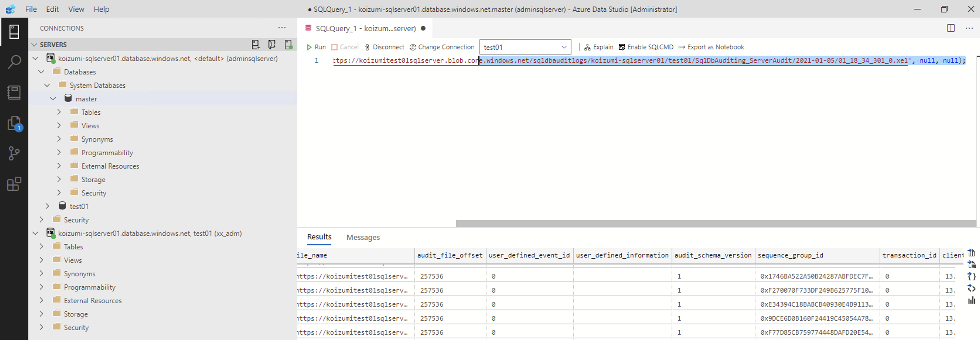980x340 pixels.
Task: Collapse the master database node
Action: click(53, 99)
